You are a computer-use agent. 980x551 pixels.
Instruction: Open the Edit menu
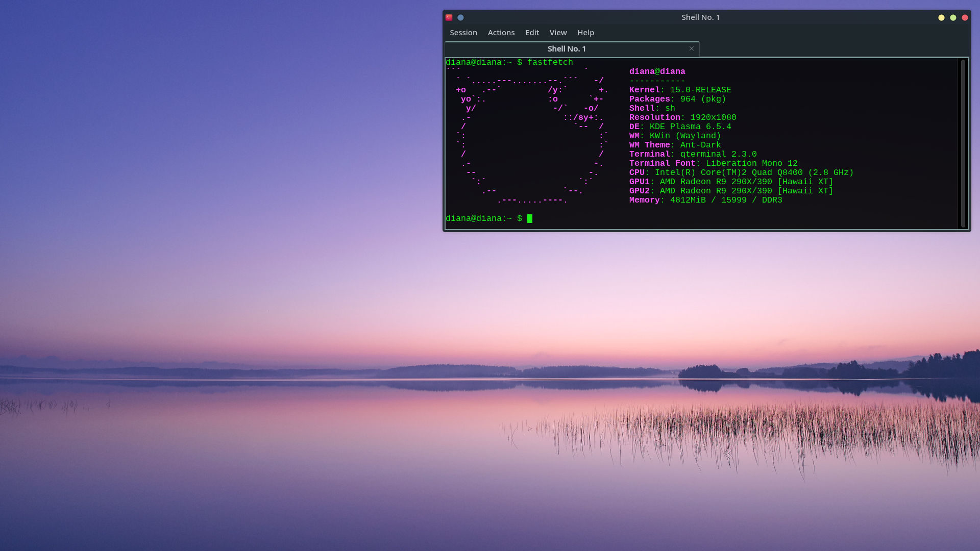click(532, 33)
